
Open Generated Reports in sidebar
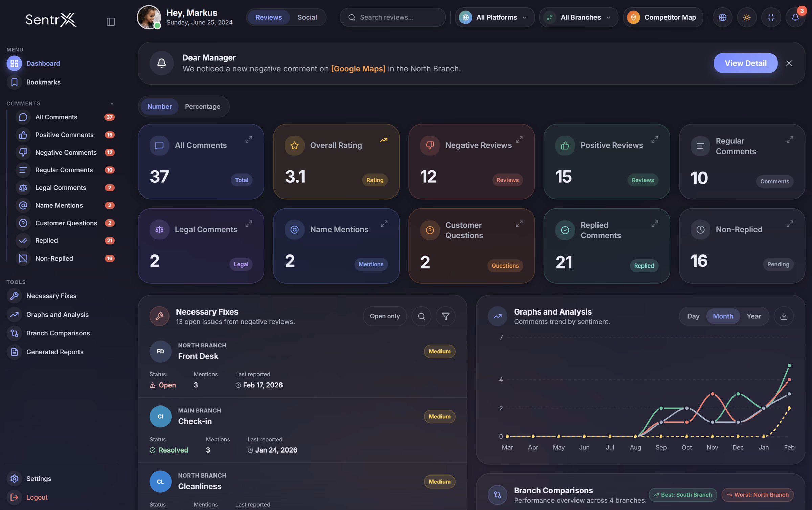point(54,352)
